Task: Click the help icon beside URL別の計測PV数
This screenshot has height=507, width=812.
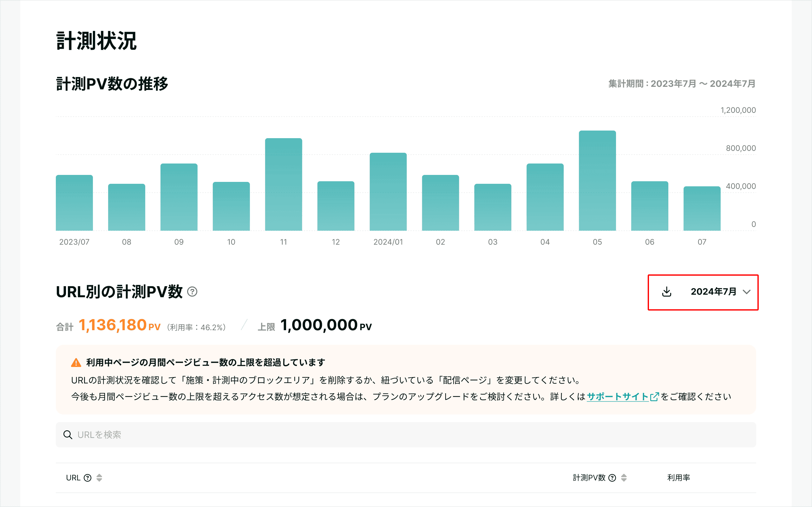Action: click(192, 292)
